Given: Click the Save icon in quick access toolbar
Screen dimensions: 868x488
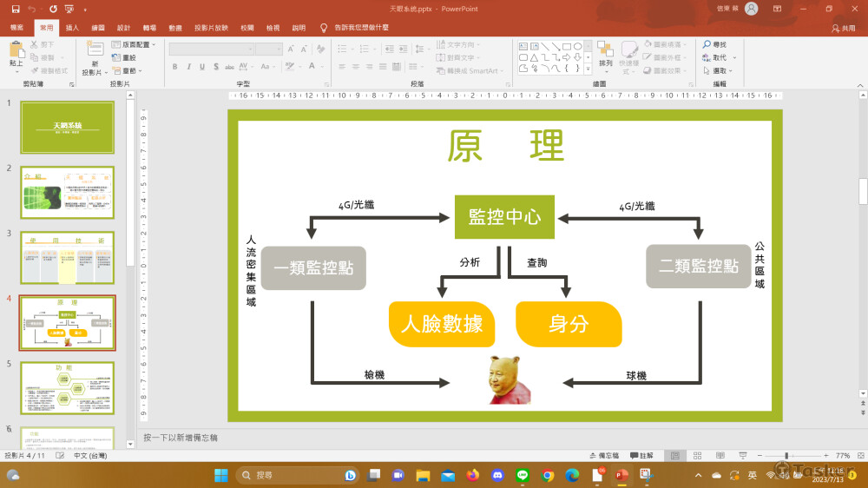Looking at the screenshot, I should tap(16, 9).
